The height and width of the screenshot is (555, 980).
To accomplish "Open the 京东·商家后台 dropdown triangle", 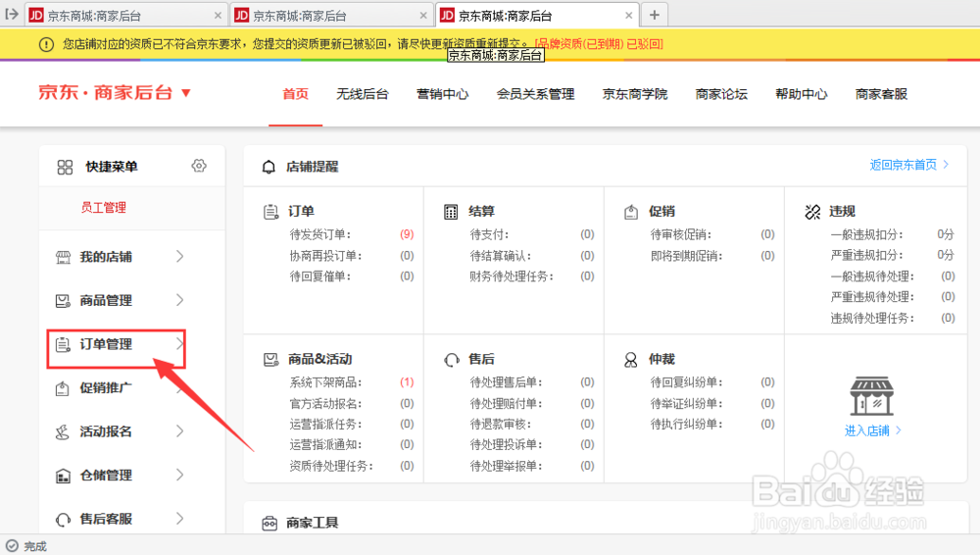I will point(185,93).
